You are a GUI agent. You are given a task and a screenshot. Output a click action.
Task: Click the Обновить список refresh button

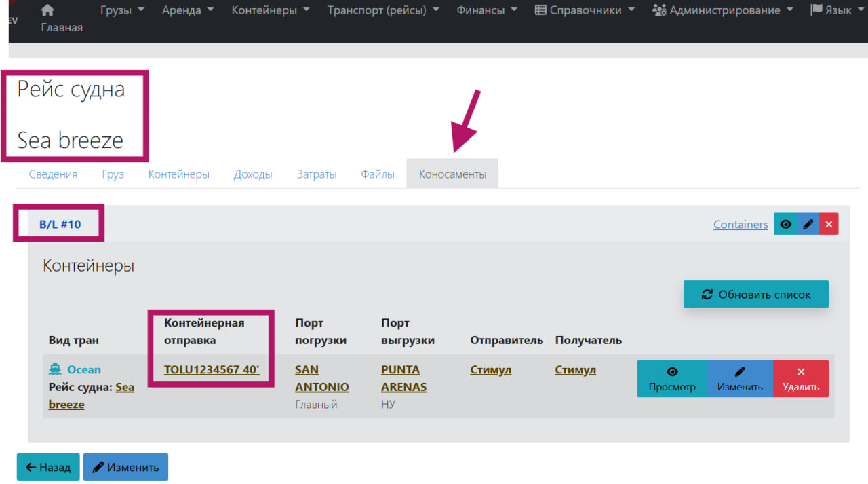click(755, 294)
